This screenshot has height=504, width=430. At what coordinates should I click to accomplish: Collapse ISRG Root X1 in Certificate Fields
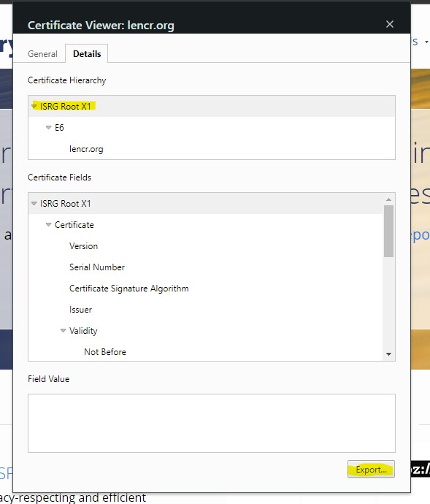click(34, 204)
